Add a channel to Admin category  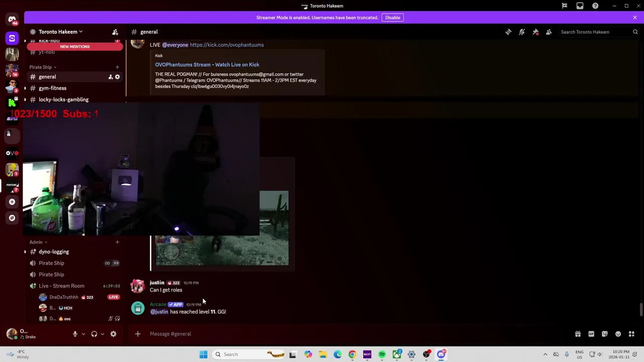(x=117, y=242)
